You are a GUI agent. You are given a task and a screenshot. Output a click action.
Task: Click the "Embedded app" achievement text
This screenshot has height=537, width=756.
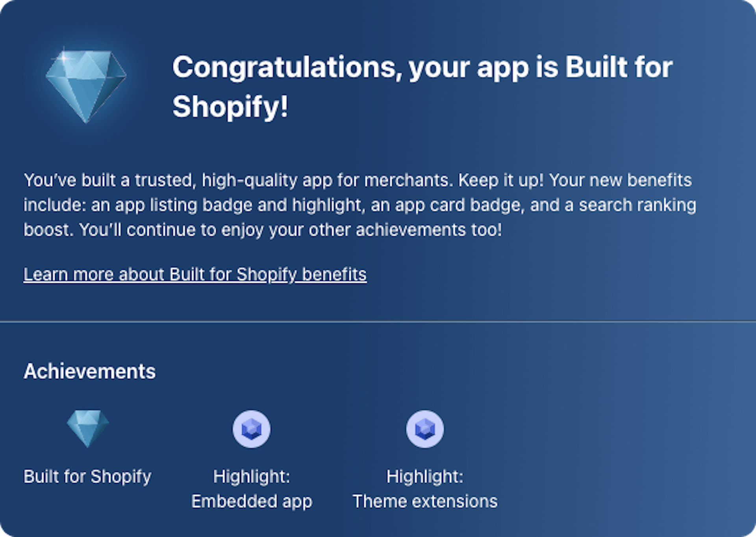tap(252, 502)
